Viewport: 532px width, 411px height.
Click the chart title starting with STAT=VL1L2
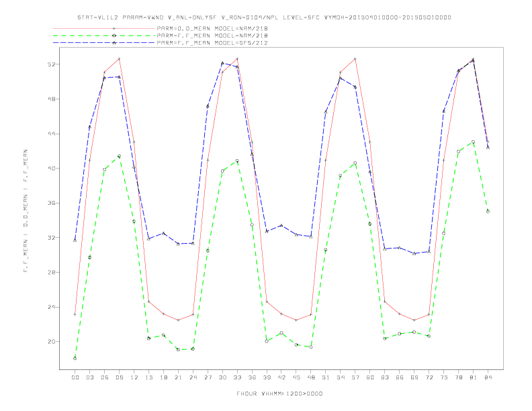pos(264,17)
